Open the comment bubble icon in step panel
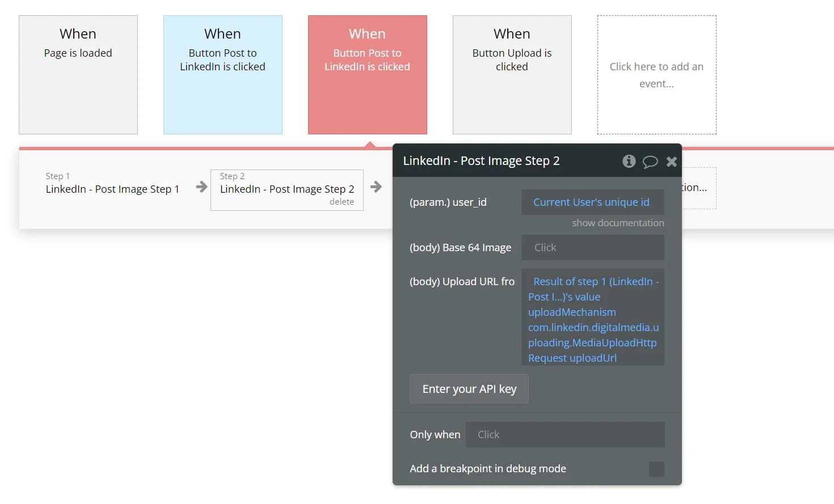The image size is (834, 504). point(650,162)
